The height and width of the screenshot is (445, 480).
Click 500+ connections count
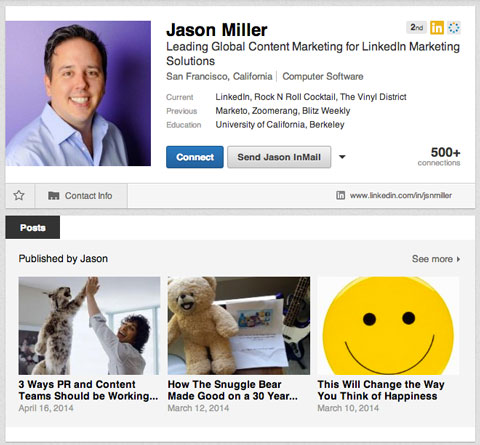point(439,157)
